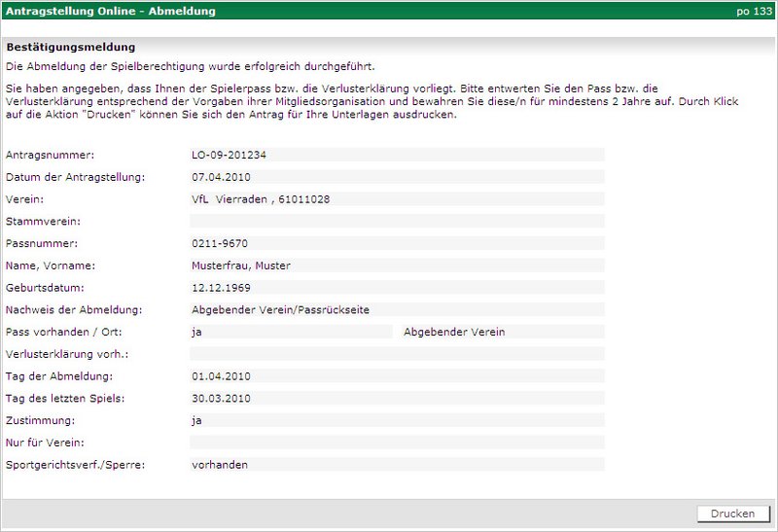Image resolution: width=778 pixels, height=532 pixels.
Task: Click the page code po 133
Action: (755, 12)
